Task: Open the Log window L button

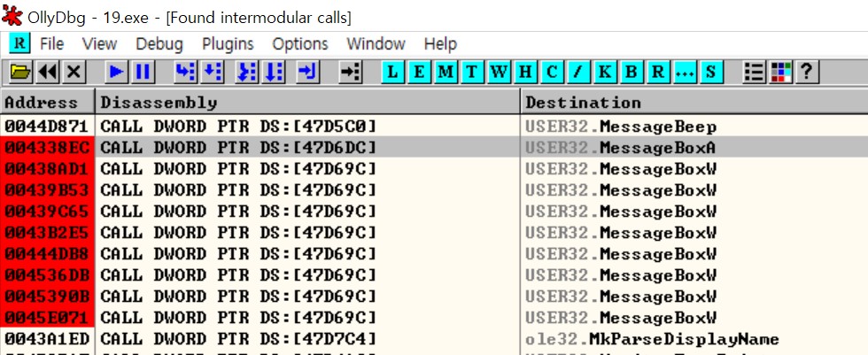Action: click(x=392, y=73)
